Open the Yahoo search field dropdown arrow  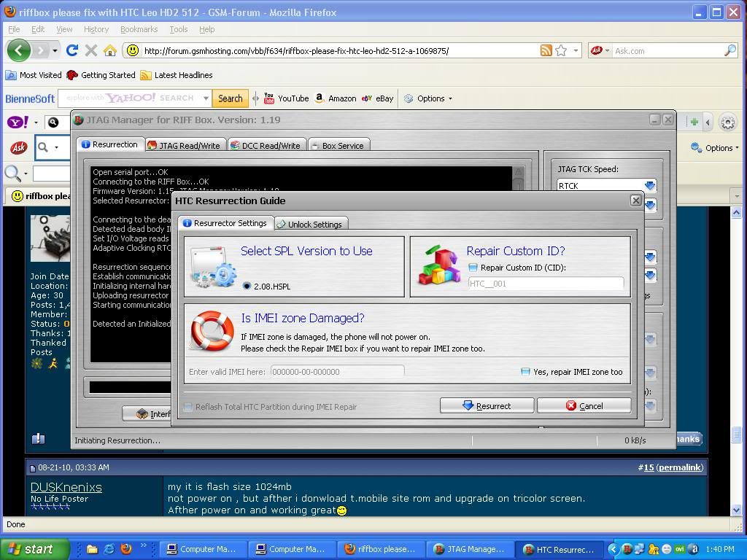[x=206, y=98]
